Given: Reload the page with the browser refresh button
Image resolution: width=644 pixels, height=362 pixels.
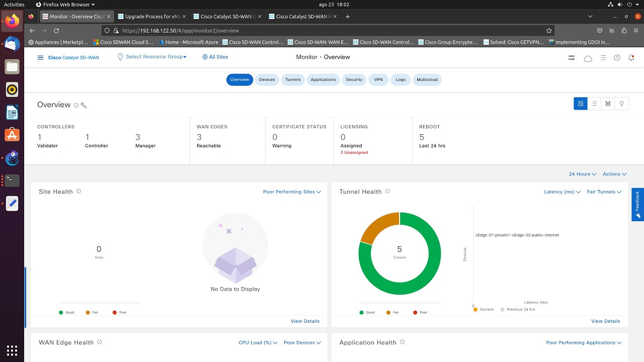Looking at the screenshot, I should point(56,31).
